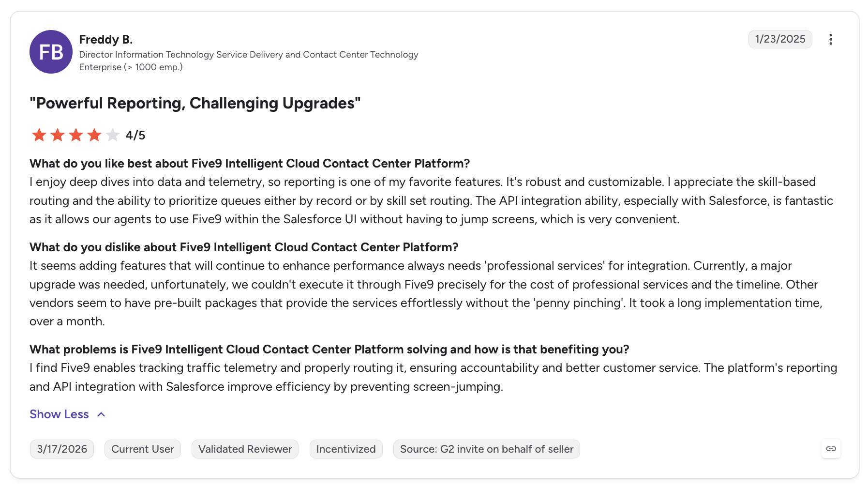Click the Enterprise (> 1000 emp.) company size text
This screenshot has width=868, height=488.
click(x=131, y=67)
